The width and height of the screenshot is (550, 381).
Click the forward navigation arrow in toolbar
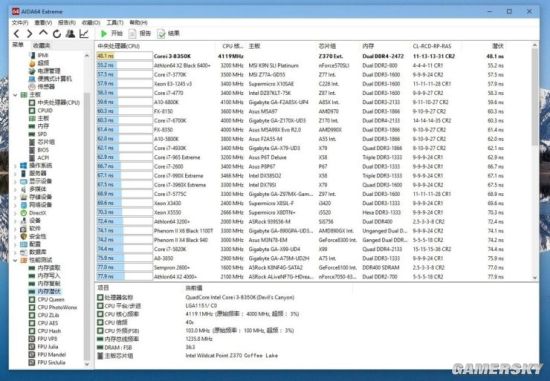(29, 34)
